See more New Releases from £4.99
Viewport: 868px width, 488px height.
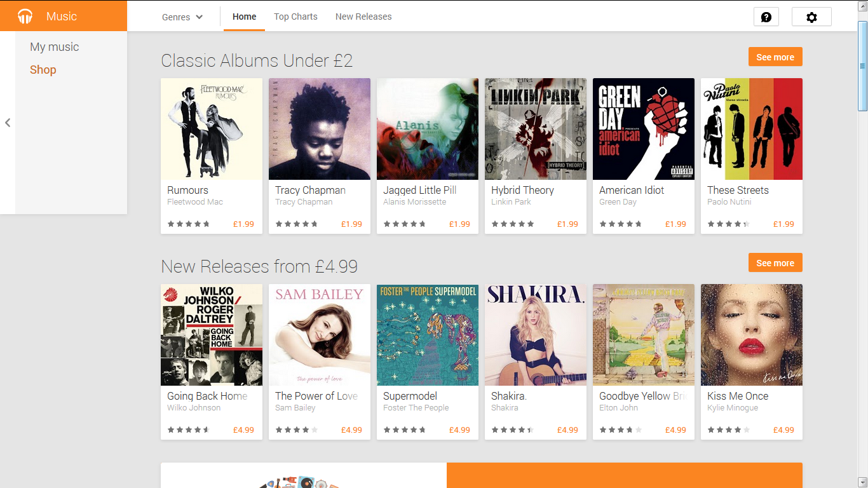click(x=775, y=262)
